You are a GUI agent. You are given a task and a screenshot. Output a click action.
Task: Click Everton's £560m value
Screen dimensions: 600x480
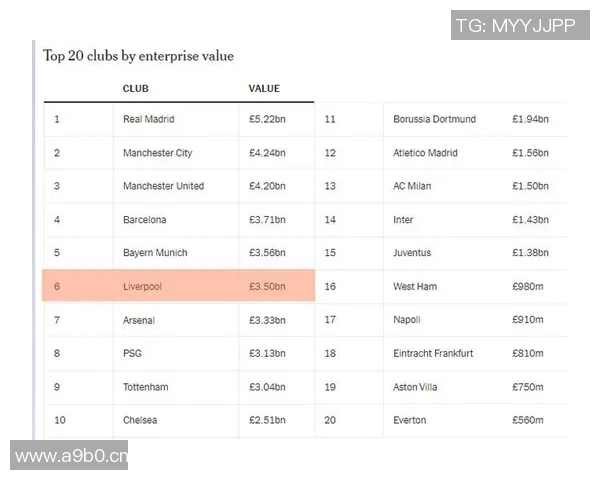527,420
